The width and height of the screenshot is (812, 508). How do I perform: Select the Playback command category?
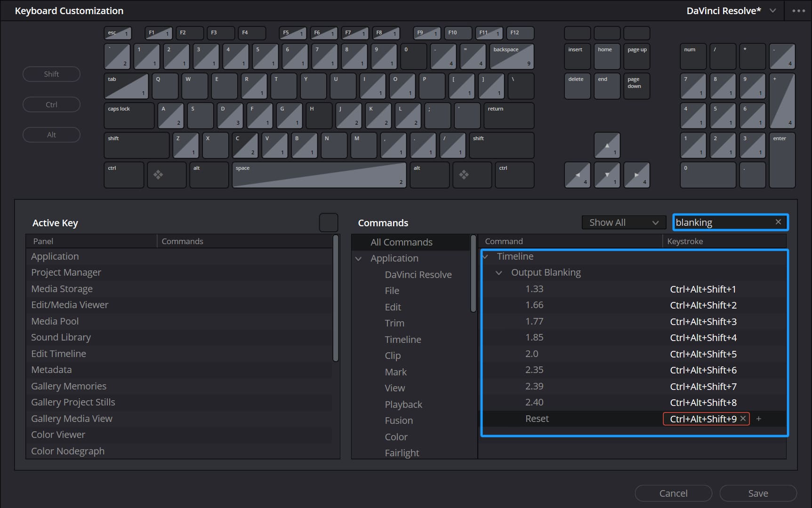403,405
